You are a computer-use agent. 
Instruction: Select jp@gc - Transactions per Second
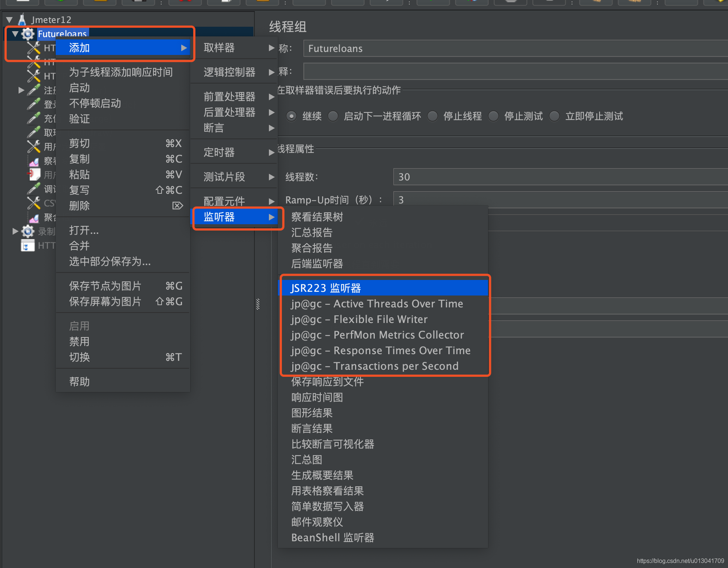click(x=383, y=366)
